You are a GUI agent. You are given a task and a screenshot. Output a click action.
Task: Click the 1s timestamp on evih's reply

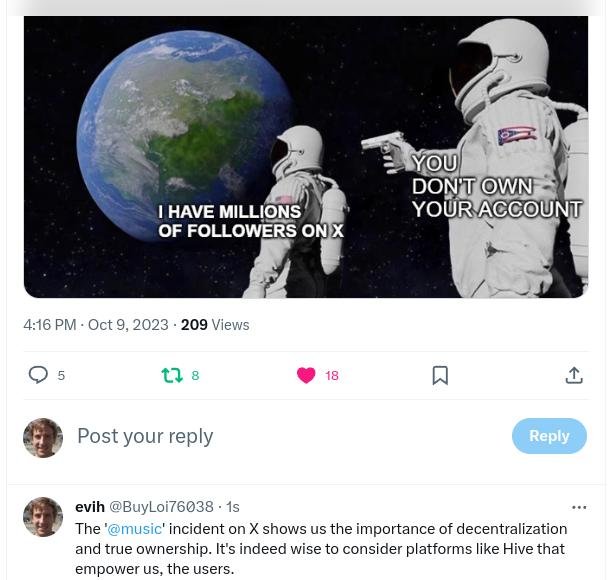233,507
